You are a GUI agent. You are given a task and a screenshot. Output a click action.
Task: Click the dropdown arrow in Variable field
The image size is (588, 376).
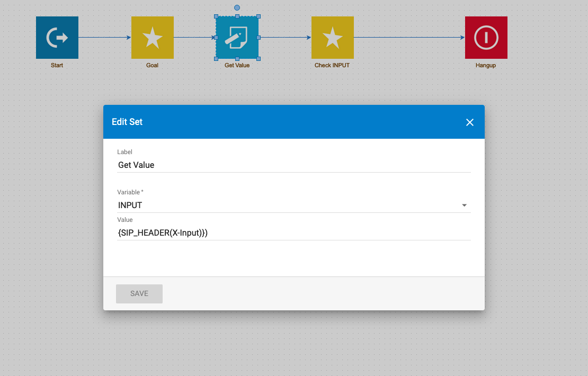point(464,205)
